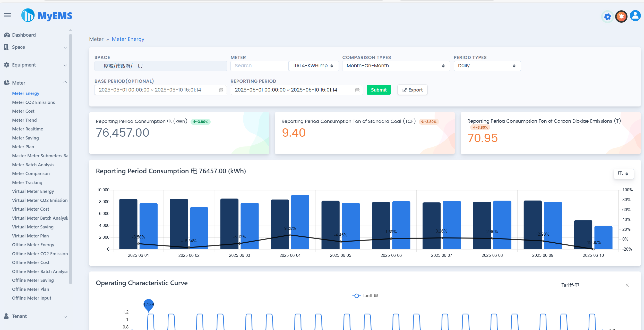Open settings gear icon in header
This screenshot has width=644, height=330.
click(x=607, y=17)
